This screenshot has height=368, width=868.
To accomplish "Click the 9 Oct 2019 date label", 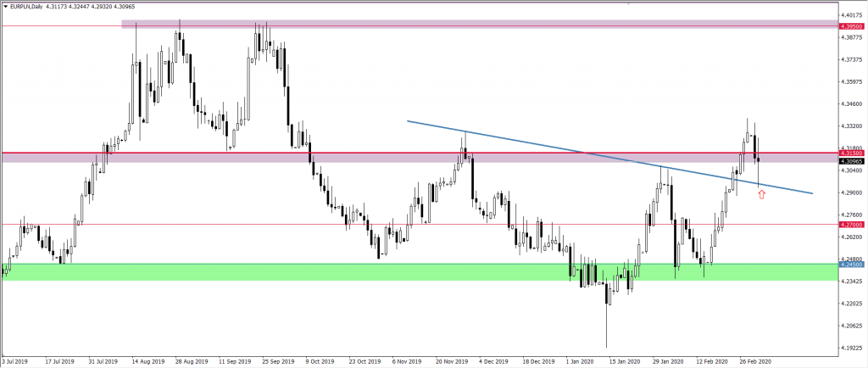I will click(x=321, y=360).
